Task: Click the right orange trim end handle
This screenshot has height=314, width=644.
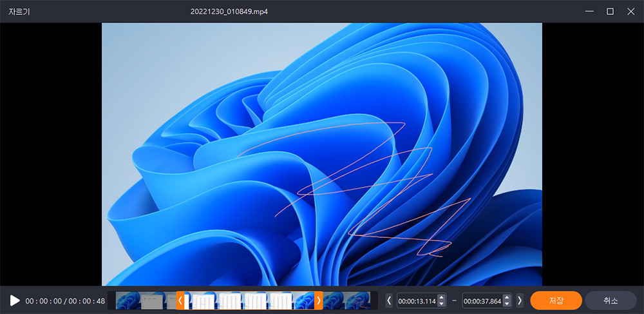Action: [319, 300]
